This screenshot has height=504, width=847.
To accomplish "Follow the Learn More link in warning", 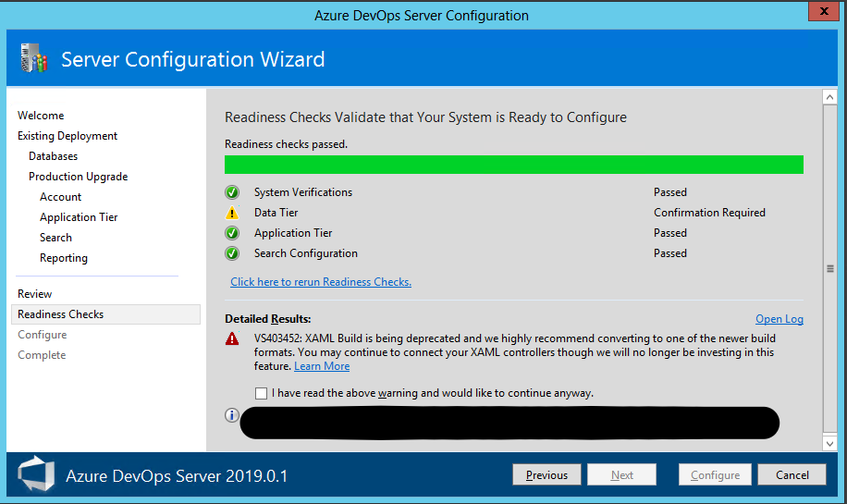I will [322, 366].
